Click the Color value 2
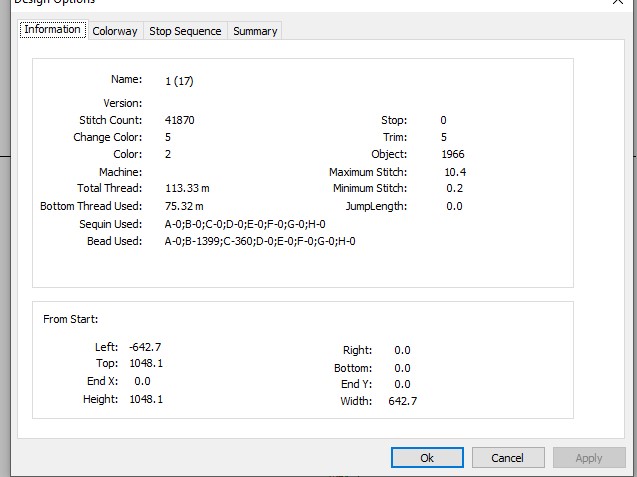The image size is (637, 477). coord(168,154)
